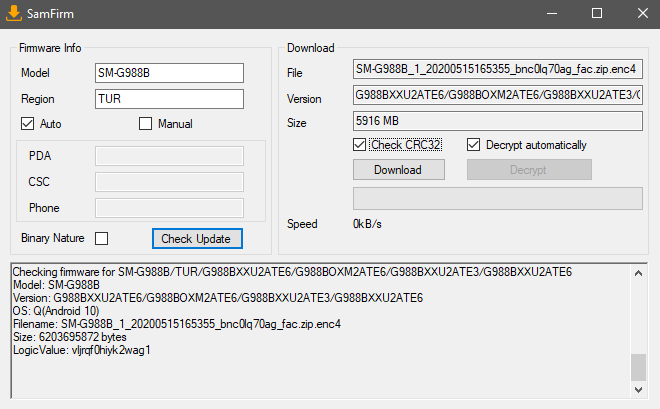Click the empty Phone field
The width and height of the screenshot is (660, 409).
click(x=169, y=208)
